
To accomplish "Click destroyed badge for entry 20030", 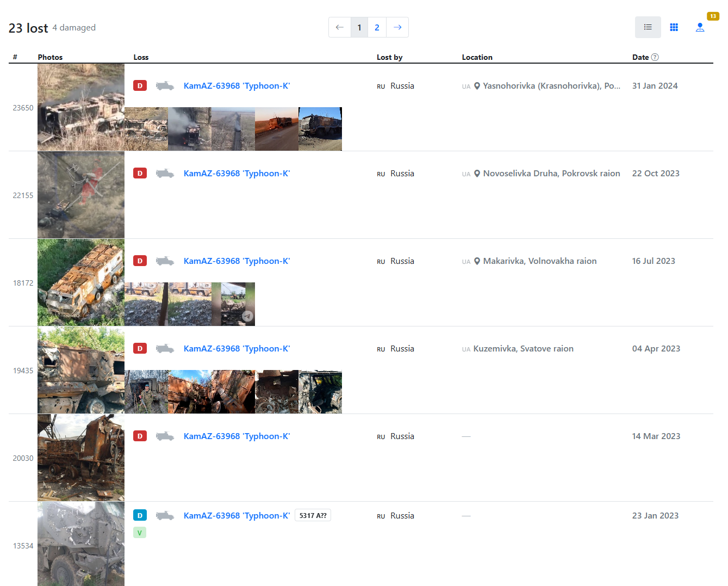I will [x=140, y=436].
